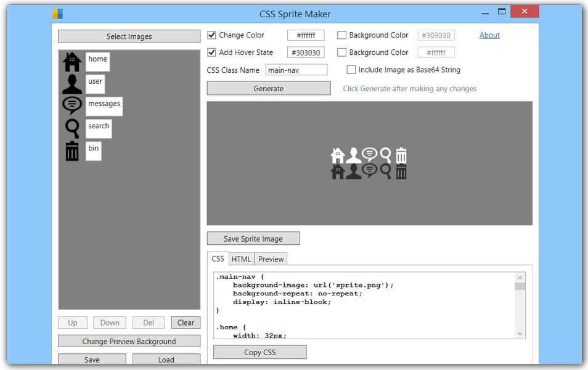The width and height of the screenshot is (588, 370).
Task: Check Include Image as Base64 String
Action: coord(351,70)
